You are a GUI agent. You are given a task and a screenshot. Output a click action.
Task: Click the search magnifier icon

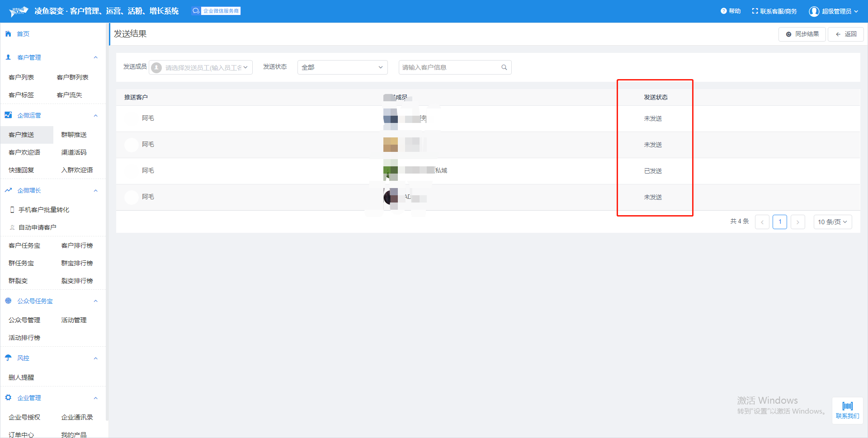(504, 67)
